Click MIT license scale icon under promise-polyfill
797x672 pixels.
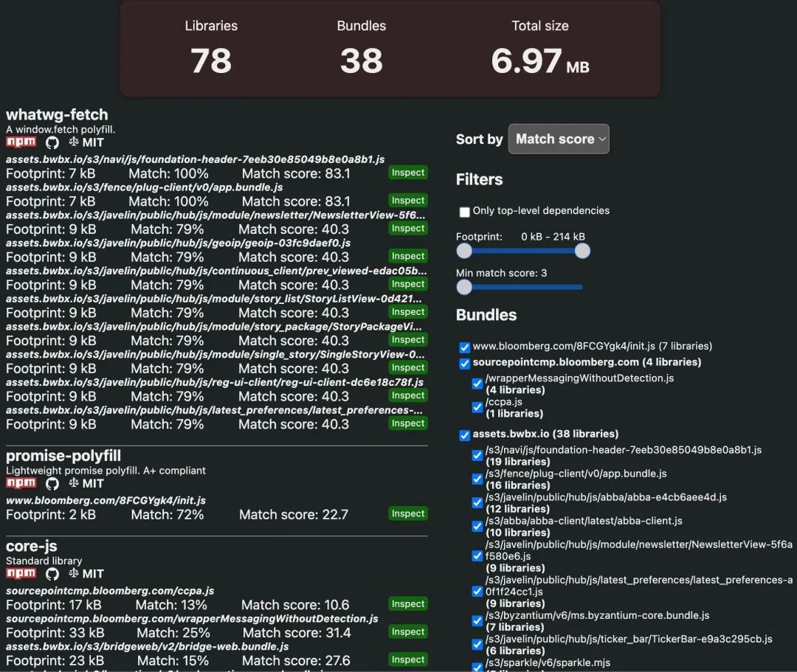point(74,482)
